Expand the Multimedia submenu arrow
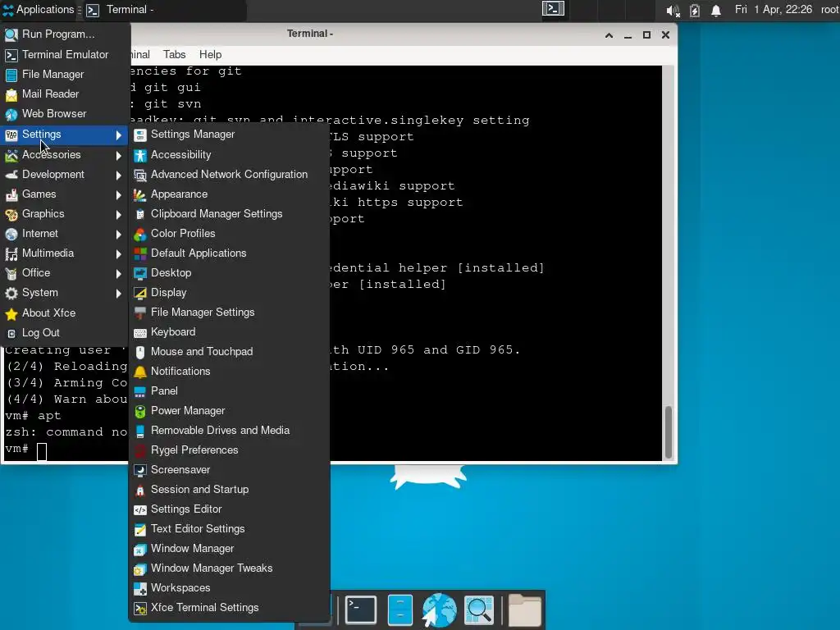This screenshot has height=630, width=840. pos(118,254)
